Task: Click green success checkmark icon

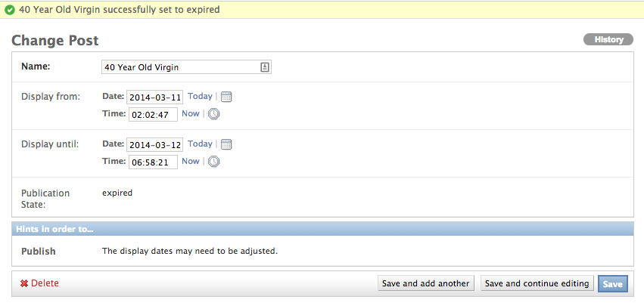Action: [x=9, y=10]
